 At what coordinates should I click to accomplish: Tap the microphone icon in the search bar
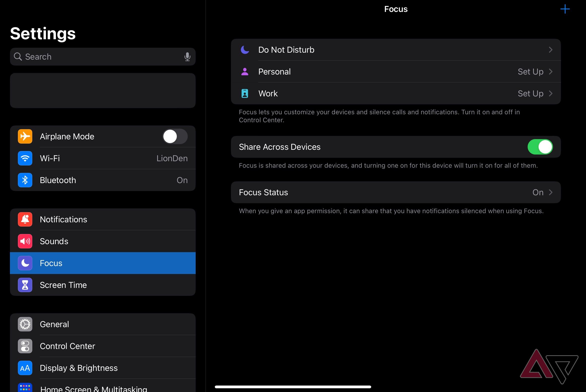[187, 57]
